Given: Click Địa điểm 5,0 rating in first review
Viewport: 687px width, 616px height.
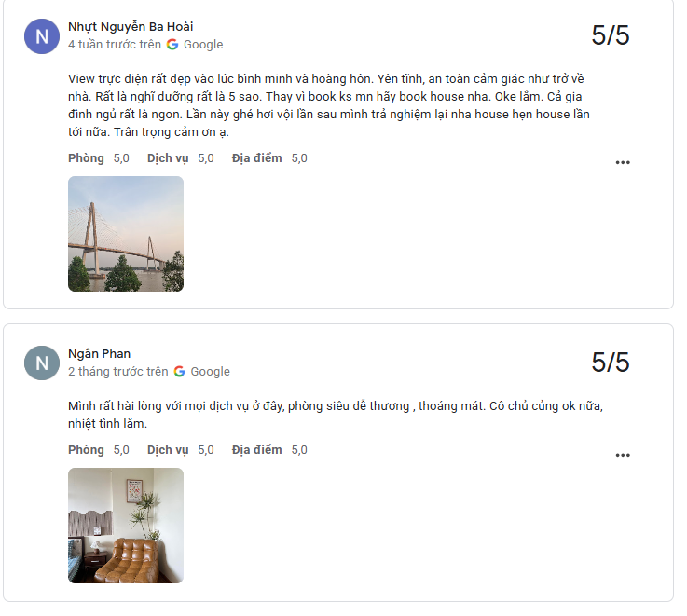Looking at the screenshot, I should (x=269, y=158).
